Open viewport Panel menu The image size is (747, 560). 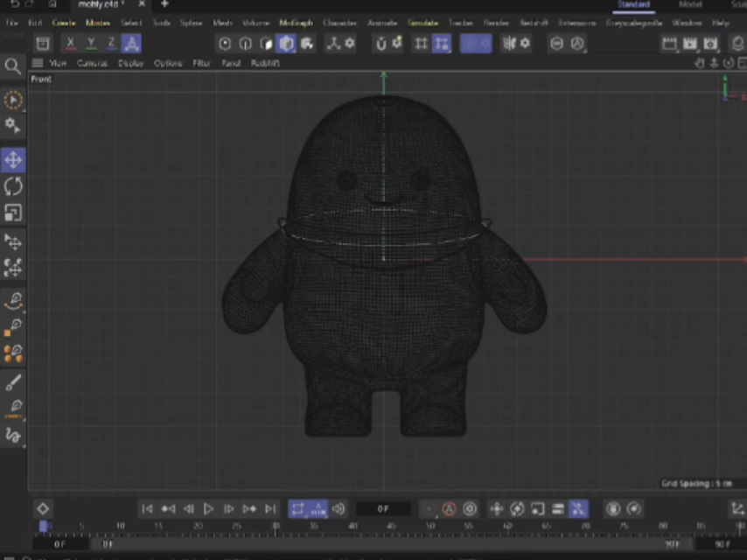[231, 63]
